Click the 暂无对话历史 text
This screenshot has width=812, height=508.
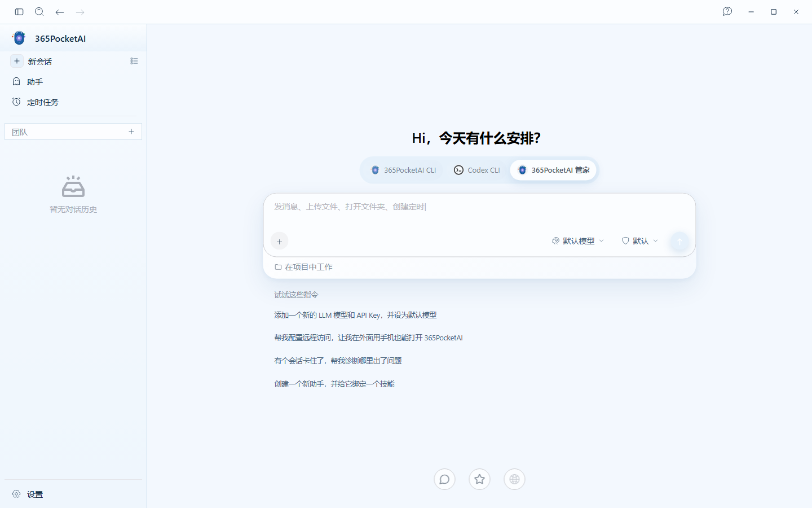[73, 209]
